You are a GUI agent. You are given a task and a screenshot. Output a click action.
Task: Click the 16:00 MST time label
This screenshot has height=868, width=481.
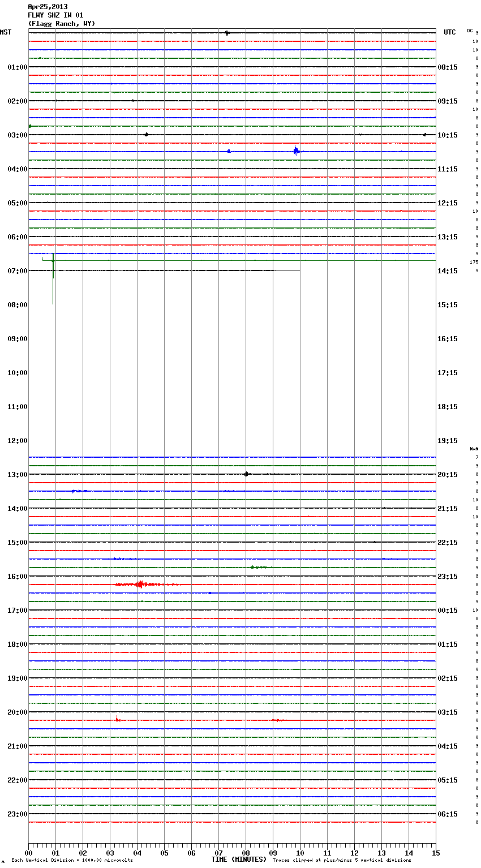point(17,577)
